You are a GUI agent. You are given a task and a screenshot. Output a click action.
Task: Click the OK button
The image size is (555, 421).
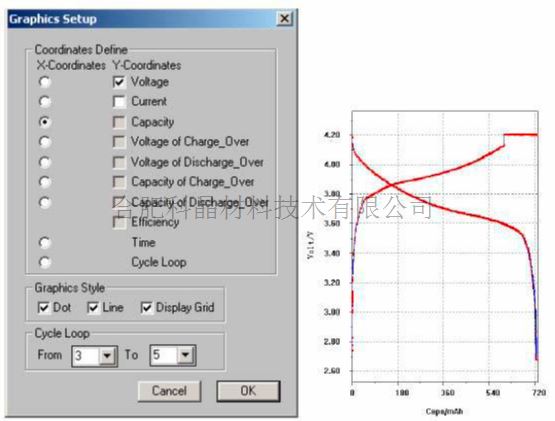(248, 391)
